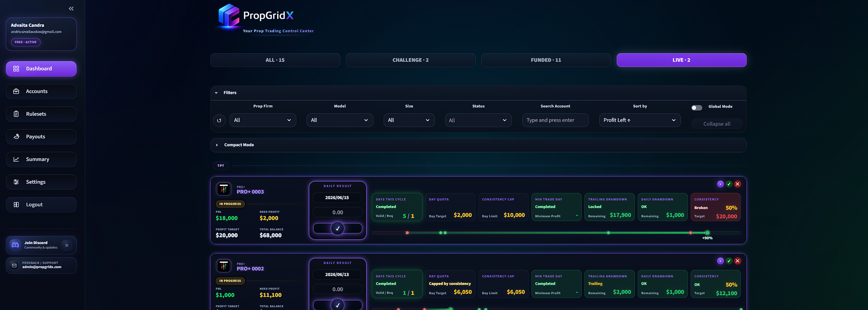Image resolution: width=868 pixels, height=310 pixels.
Task: Click first red dot on PRO+ 0003 progress bar
Action: click(x=407, y=233)
